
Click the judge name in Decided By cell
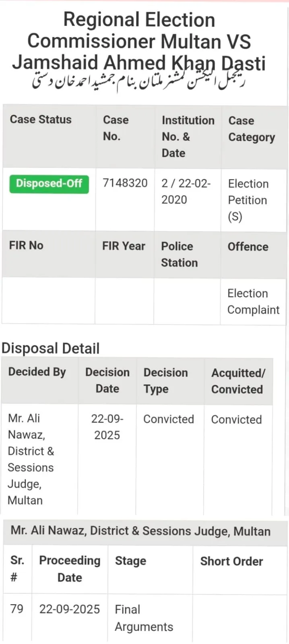pos(31,459)
